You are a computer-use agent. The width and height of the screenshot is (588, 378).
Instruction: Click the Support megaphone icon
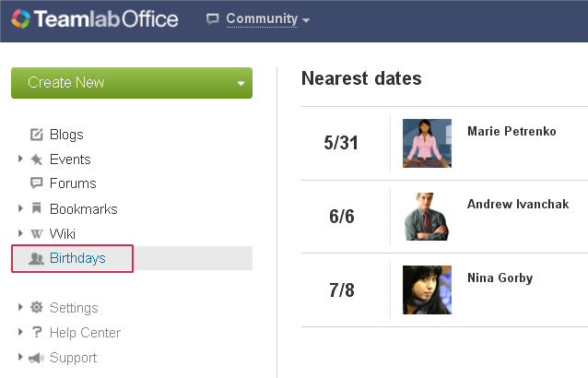coord(36,358)
